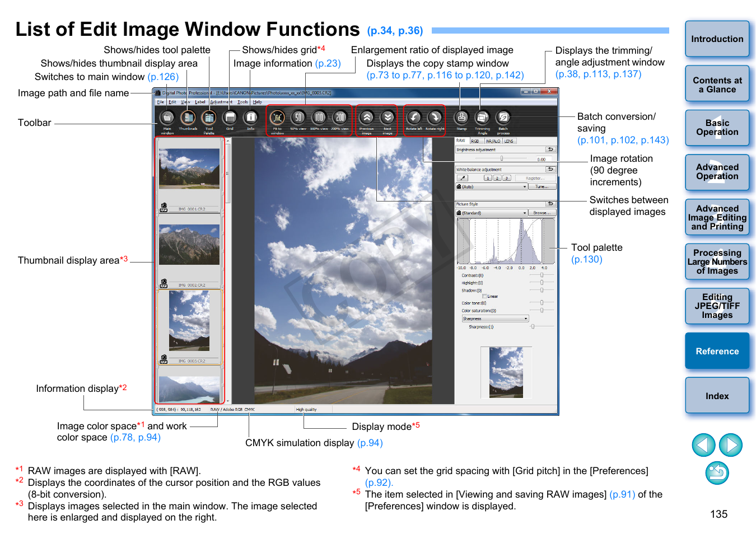Toggle the Thumbnails display area

188,118
